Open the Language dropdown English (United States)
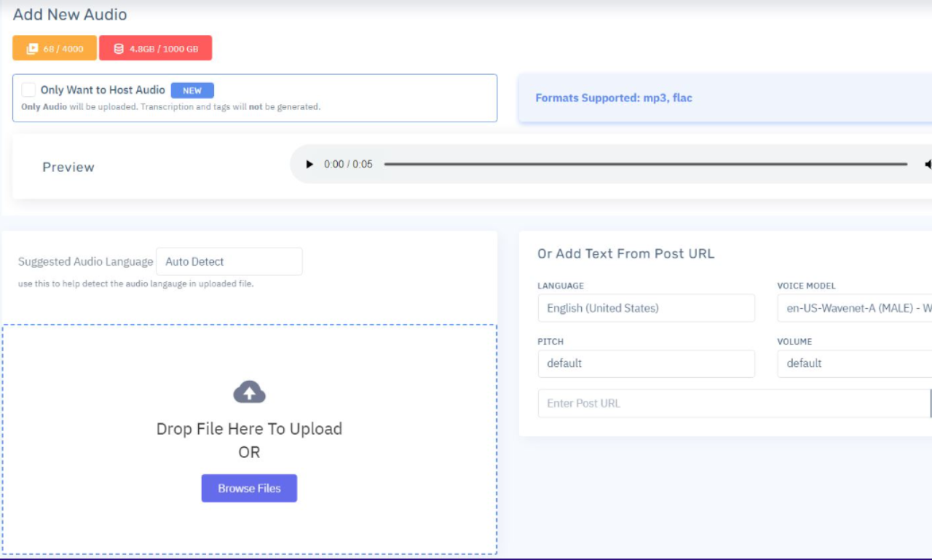Image resolution: width=932 pixels, height=560 pixels. click(646, 308)
